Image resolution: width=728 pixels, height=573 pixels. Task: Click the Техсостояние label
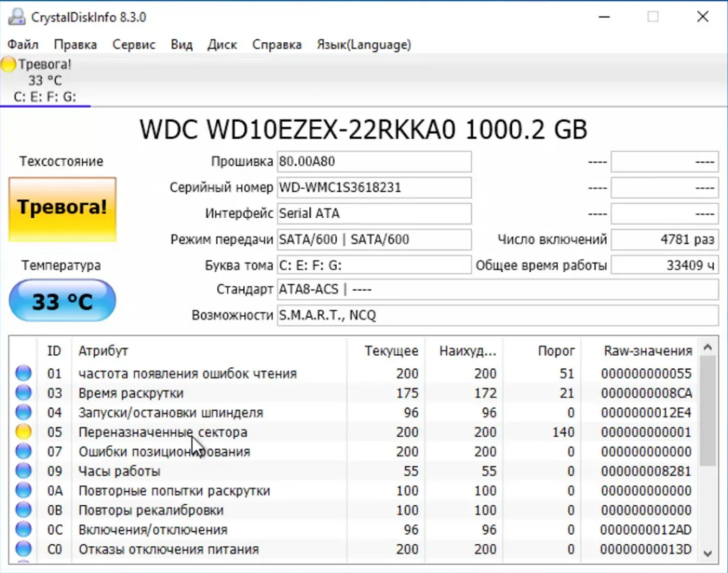click(x=61, y=161)
